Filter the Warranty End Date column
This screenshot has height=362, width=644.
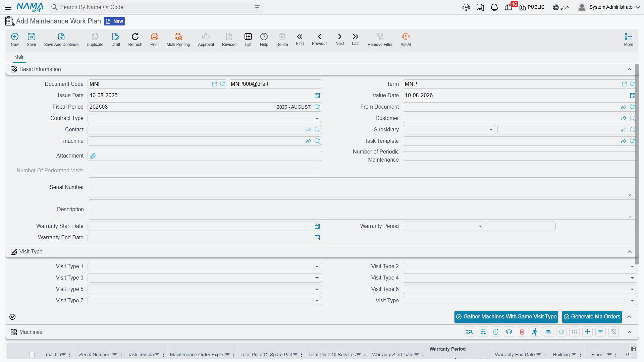[x=539, y=355]
